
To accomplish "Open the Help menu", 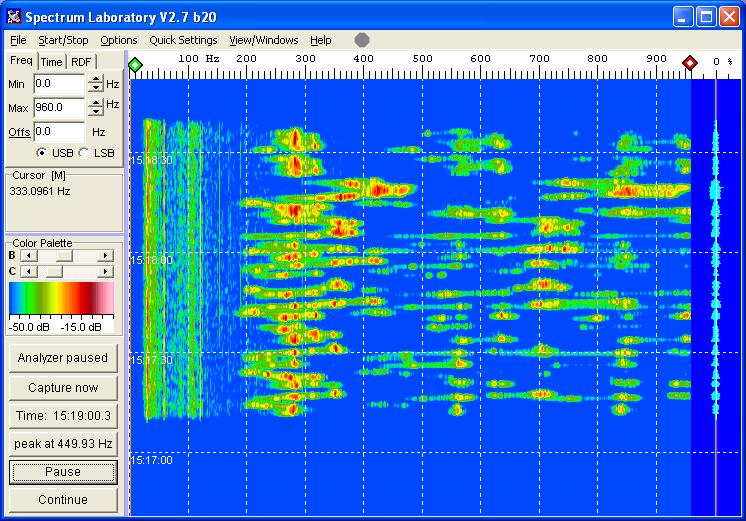I will (321, 40).
